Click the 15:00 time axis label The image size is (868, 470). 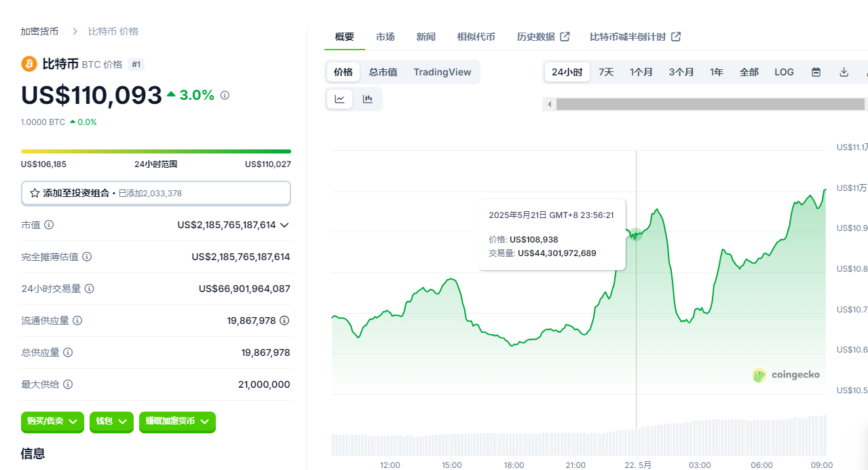(452, 465)
